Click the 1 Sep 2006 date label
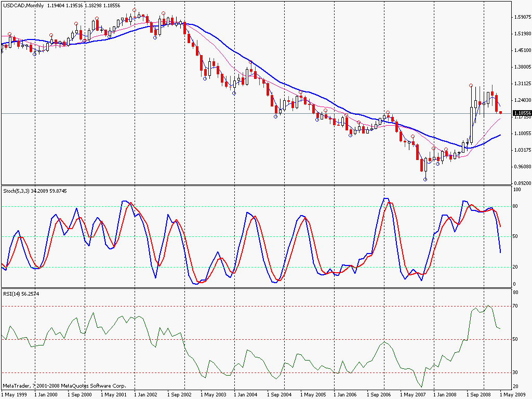Image resolution: width=532 pixels, height=399 pixels. coord(379,395)
